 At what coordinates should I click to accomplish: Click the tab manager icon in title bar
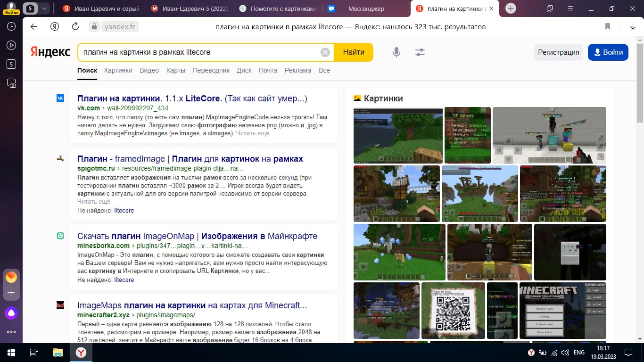click(549, 8)
